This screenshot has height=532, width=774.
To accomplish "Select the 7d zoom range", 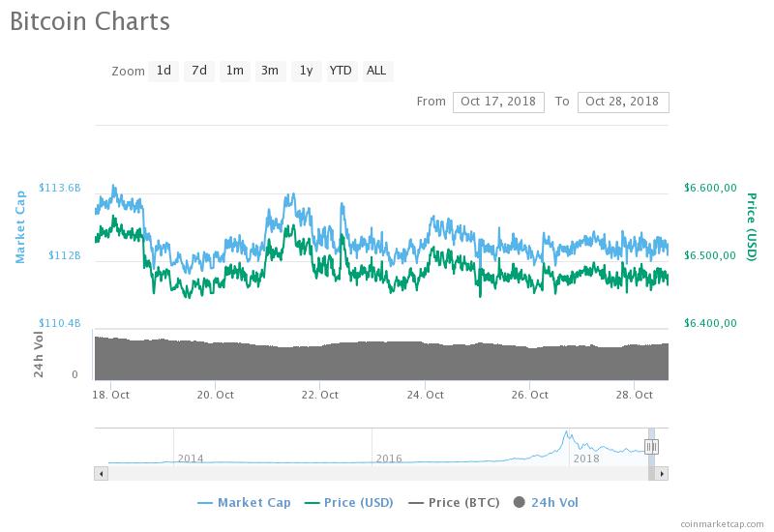I will [x=199, y=71].
